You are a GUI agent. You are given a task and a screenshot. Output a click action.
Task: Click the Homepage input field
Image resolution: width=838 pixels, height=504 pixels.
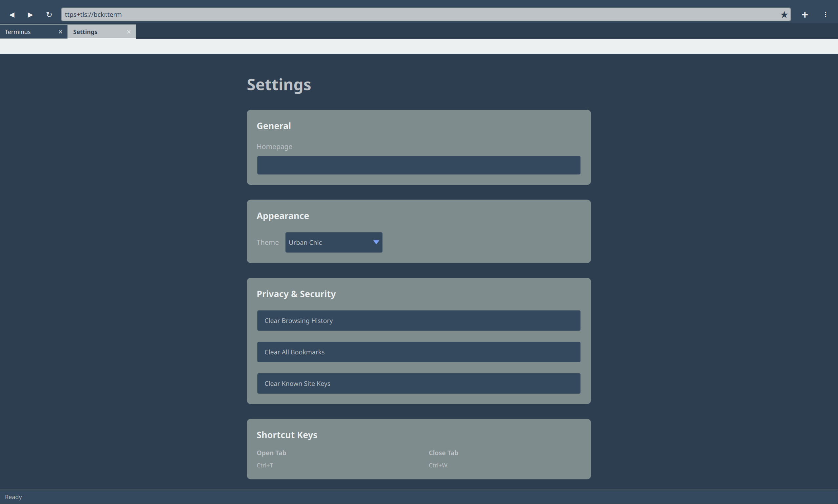point(418,165)
